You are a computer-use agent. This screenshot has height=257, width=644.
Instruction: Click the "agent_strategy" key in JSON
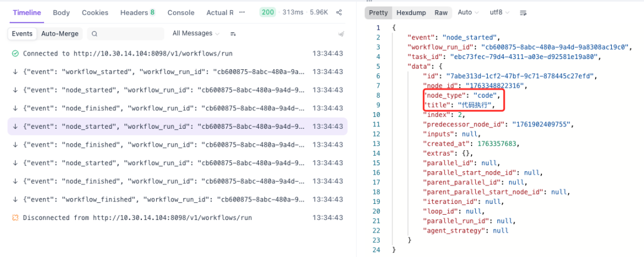453,230
